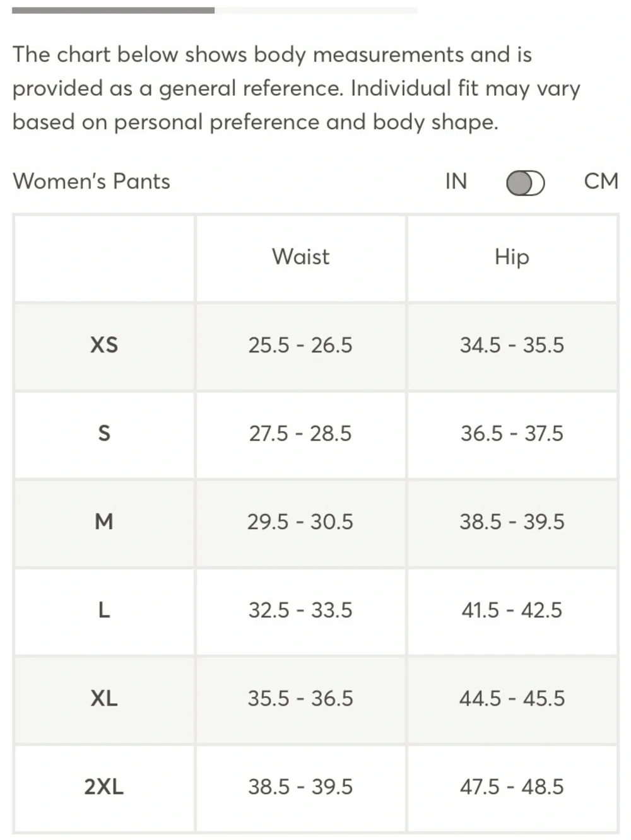
Task: Select the XL size row label
Action: pos(104,699)
